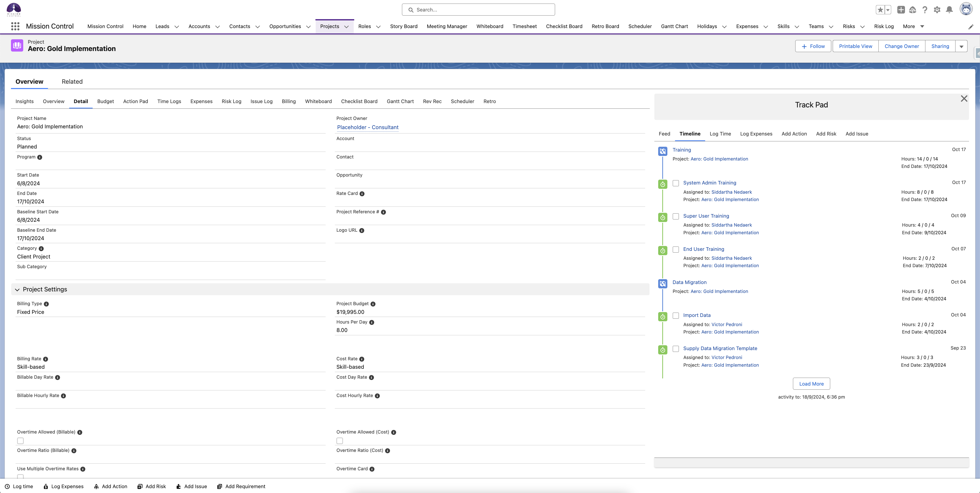Click the Program field info icon
Screen dimensions: 980x493
40,157
